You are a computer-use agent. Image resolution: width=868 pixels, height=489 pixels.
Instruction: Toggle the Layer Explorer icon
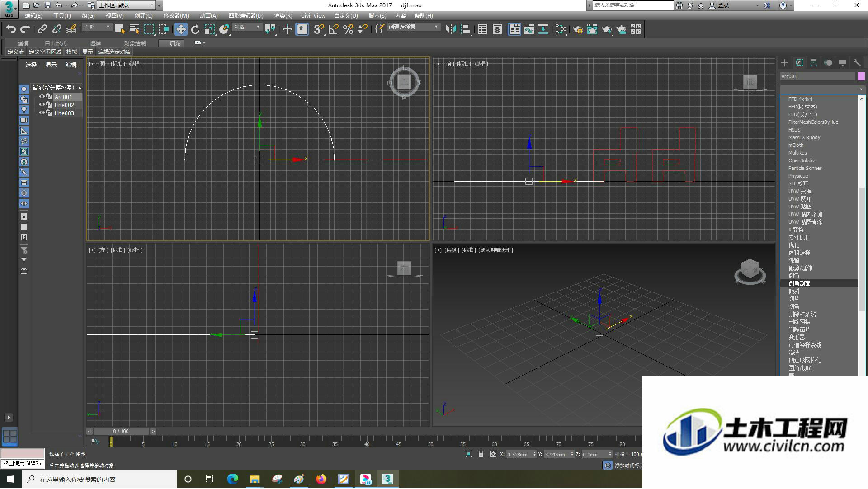(x=497, y=29)
